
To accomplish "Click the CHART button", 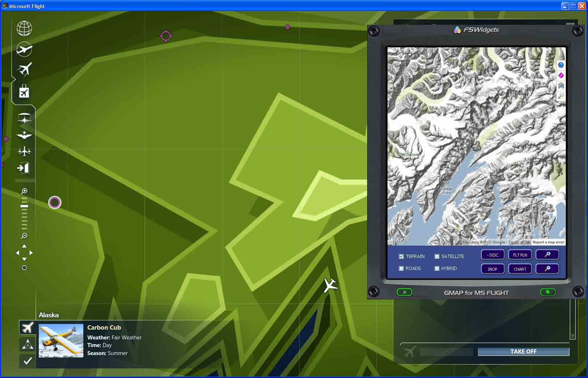I will click(x=520, y=269).
